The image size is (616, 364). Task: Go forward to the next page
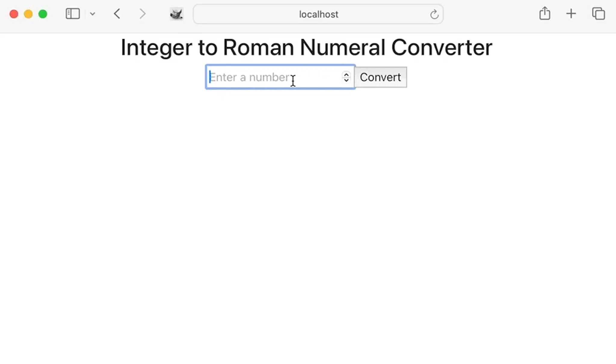pos(143,14)
